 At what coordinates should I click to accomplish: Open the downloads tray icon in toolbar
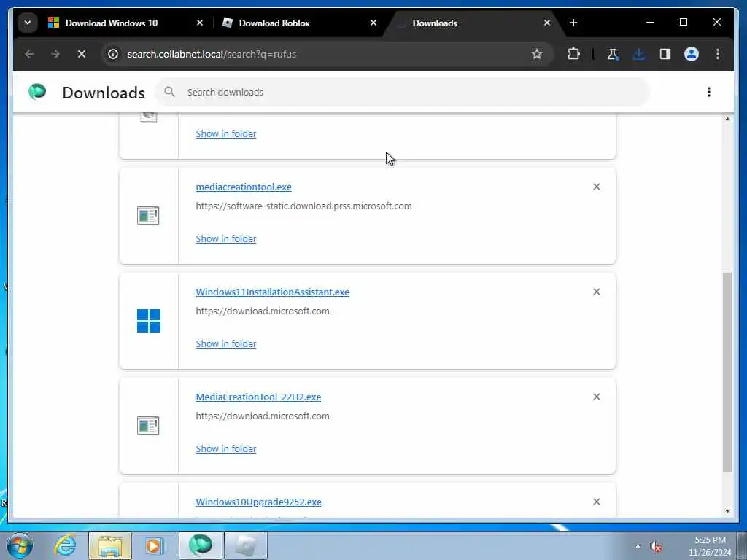(639, 54)
